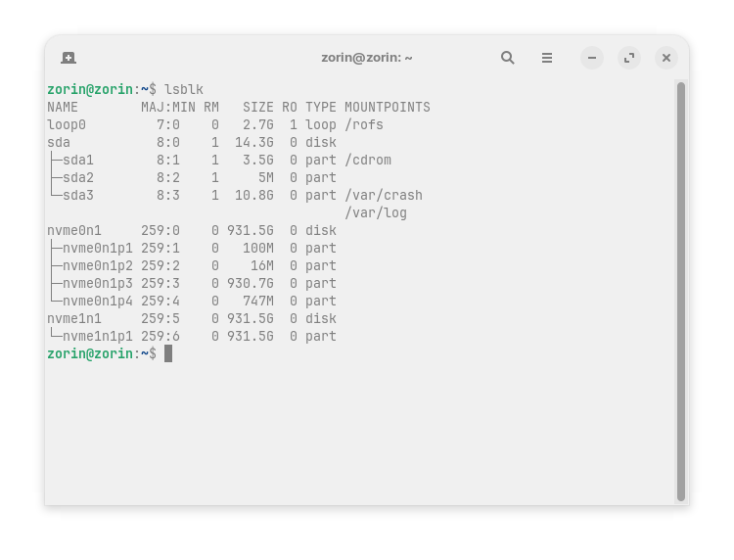Click the typed 'lsblk' command text

tap(184, 89)
